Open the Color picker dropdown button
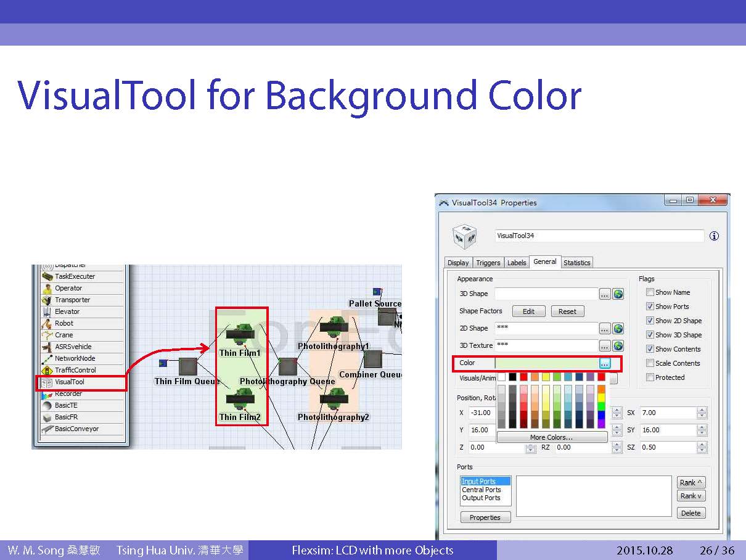 [605, 363]
